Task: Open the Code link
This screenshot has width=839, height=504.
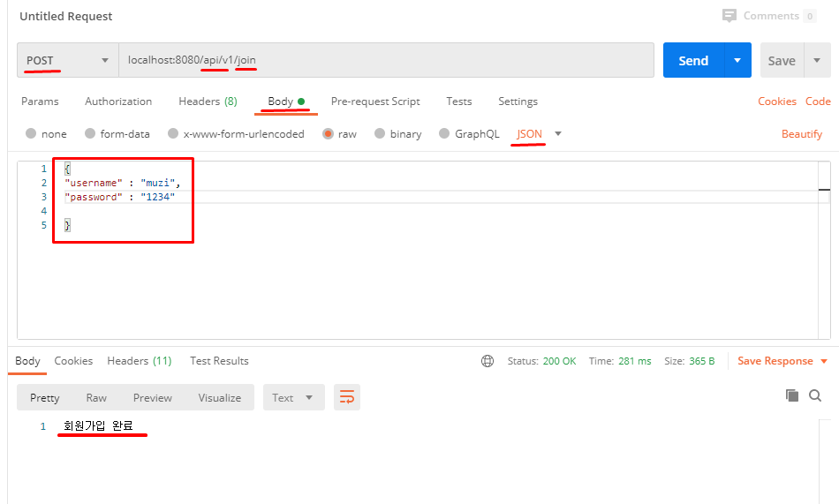Action: point(818,102)
